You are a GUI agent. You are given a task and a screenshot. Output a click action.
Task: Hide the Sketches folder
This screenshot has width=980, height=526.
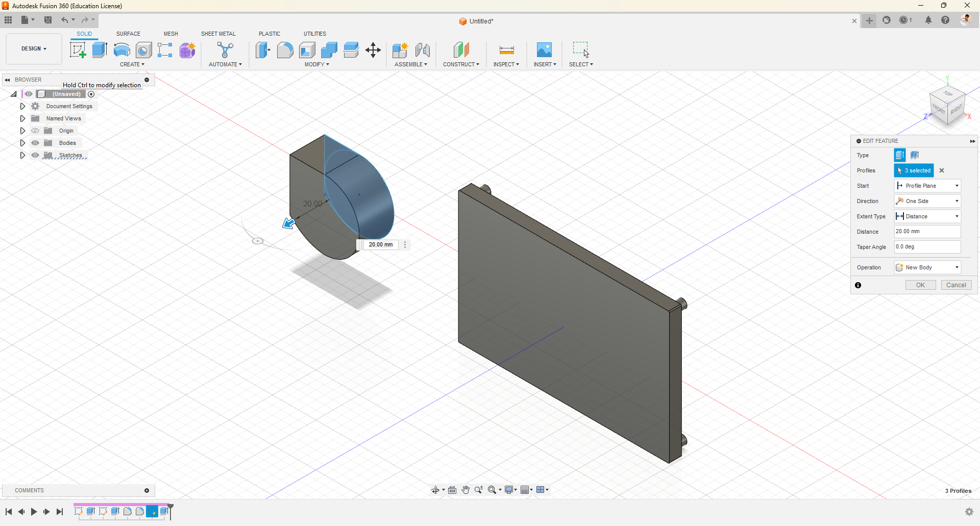tap(35, 155)
